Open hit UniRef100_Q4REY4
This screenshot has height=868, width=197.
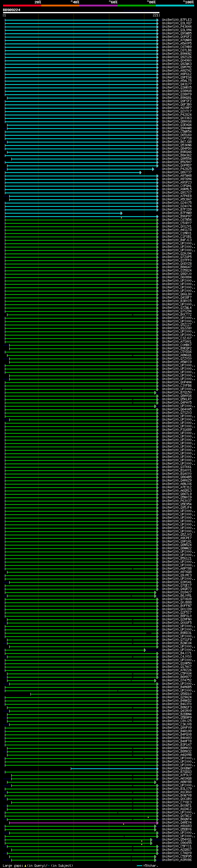(177, 822)
